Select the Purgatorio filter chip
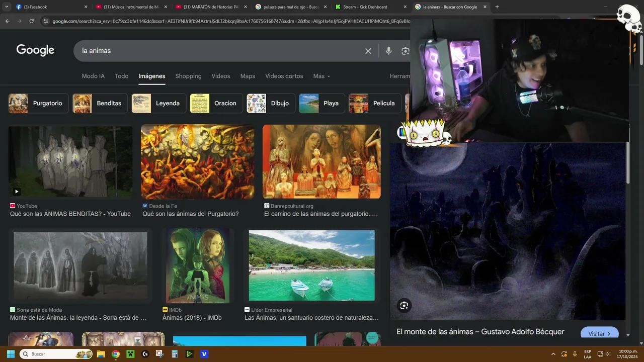 38,103
